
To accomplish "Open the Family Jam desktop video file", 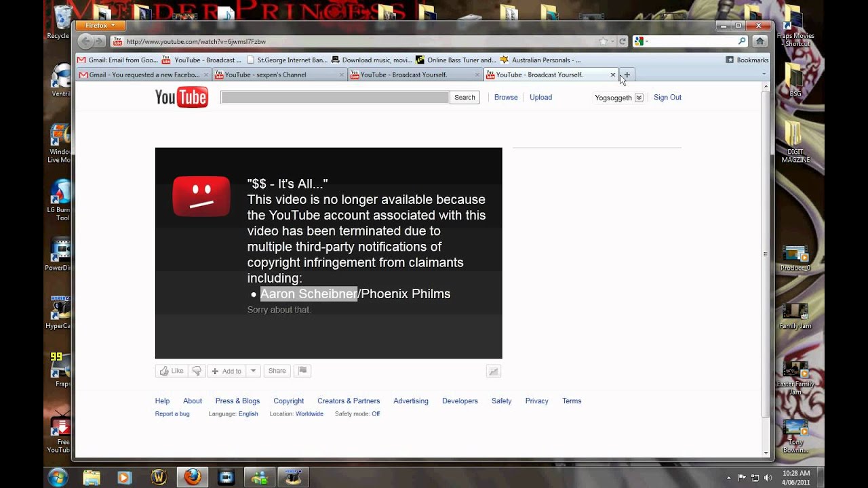I will (x=795, y=315).
